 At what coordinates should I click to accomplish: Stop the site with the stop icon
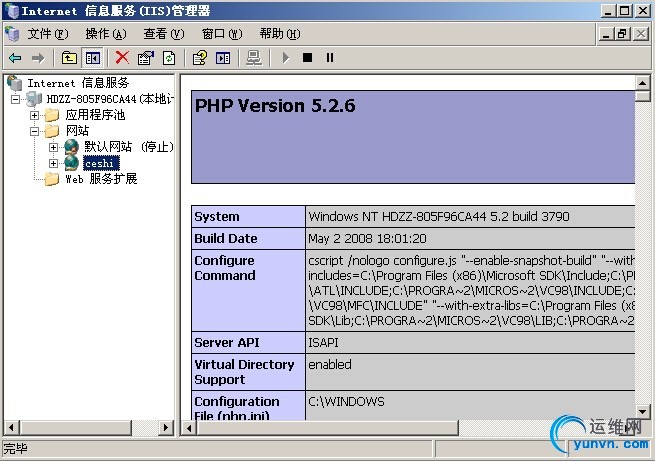[307, 58]
